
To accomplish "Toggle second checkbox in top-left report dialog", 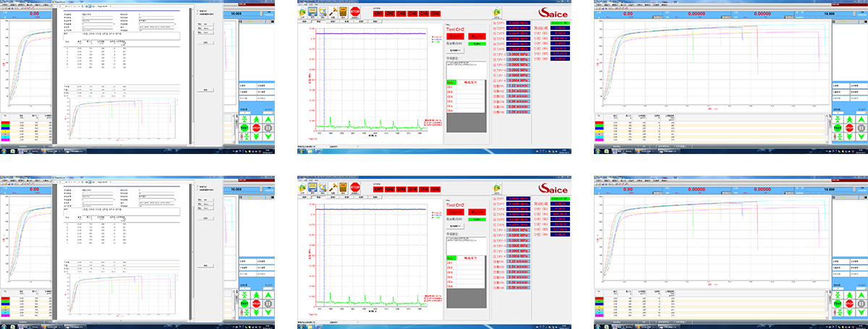I will [197, 16].
